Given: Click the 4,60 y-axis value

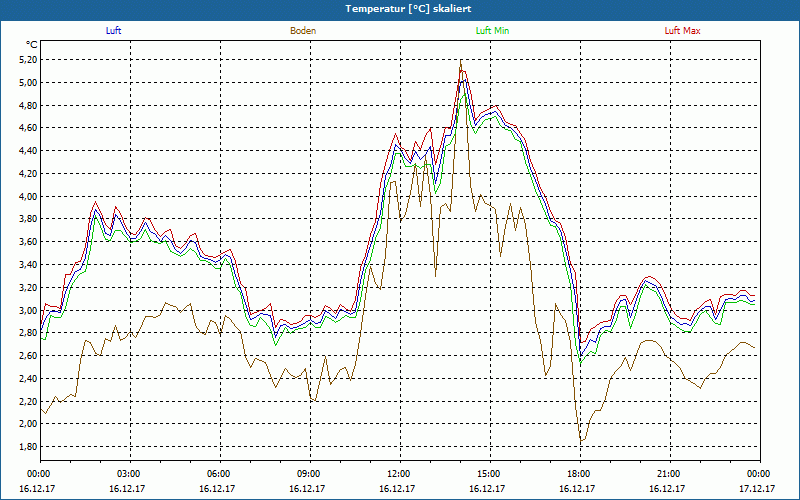Looking at the screenshot, I should 29,128.
